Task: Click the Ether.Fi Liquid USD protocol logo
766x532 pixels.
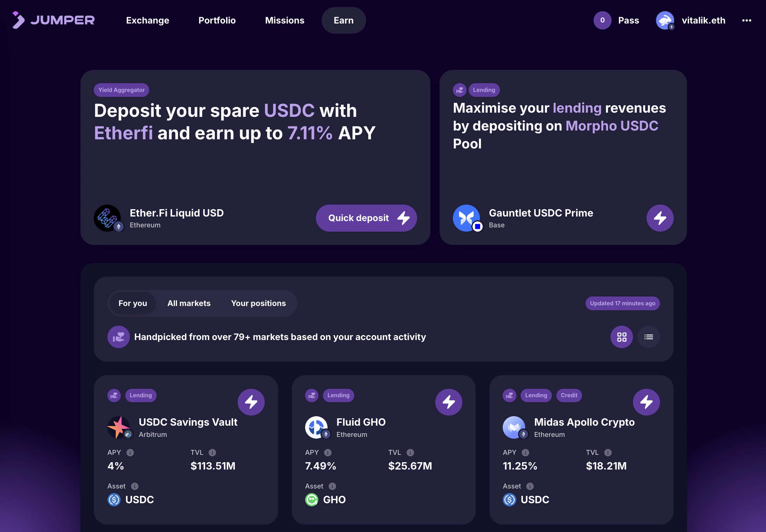Action: [107, 218]
